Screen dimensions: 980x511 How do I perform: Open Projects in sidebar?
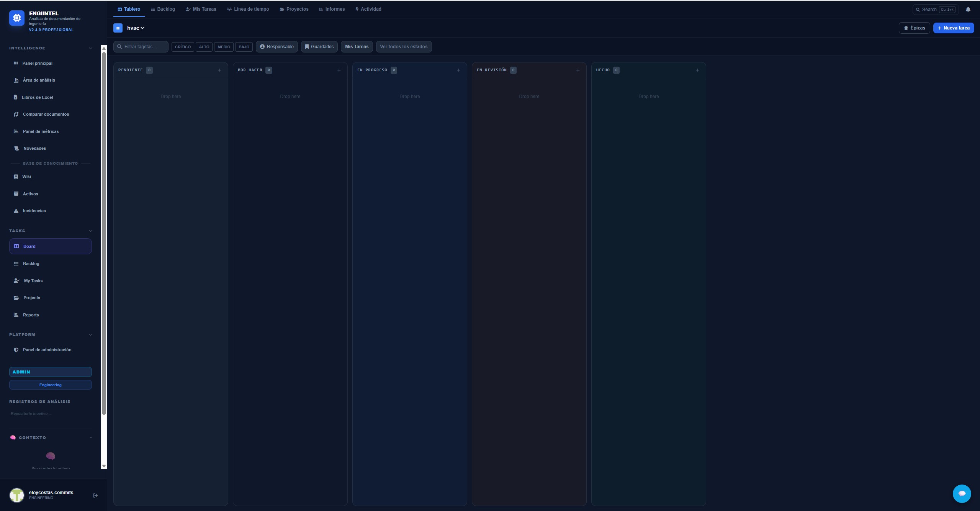(x=51, y=298)
